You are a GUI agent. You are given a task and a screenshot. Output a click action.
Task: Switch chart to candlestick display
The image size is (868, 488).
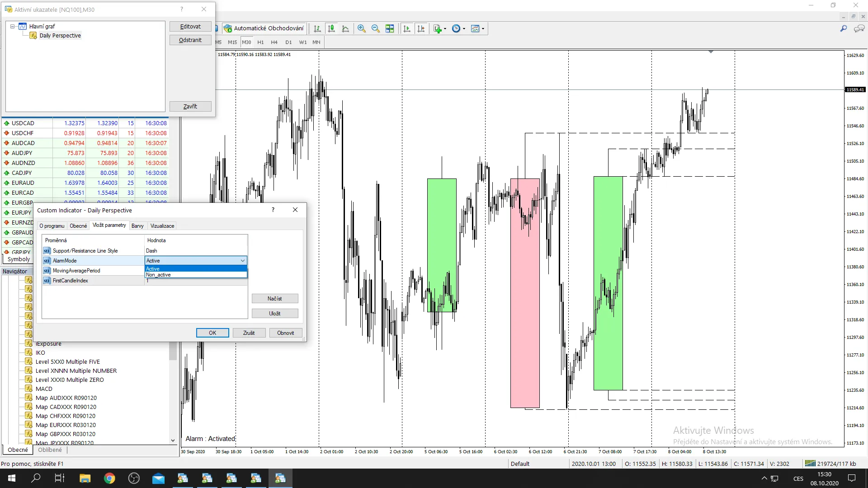pyautogui.click(x=331, y=28)
